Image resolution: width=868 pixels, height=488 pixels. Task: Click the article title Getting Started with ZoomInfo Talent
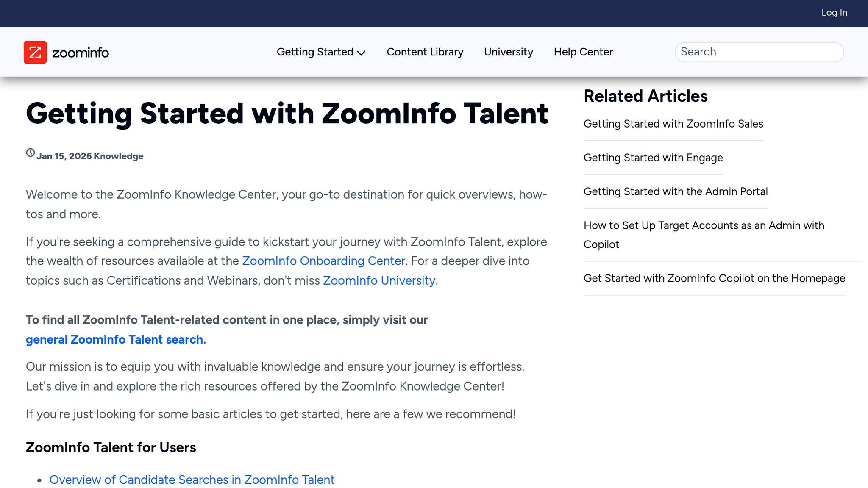287,113
